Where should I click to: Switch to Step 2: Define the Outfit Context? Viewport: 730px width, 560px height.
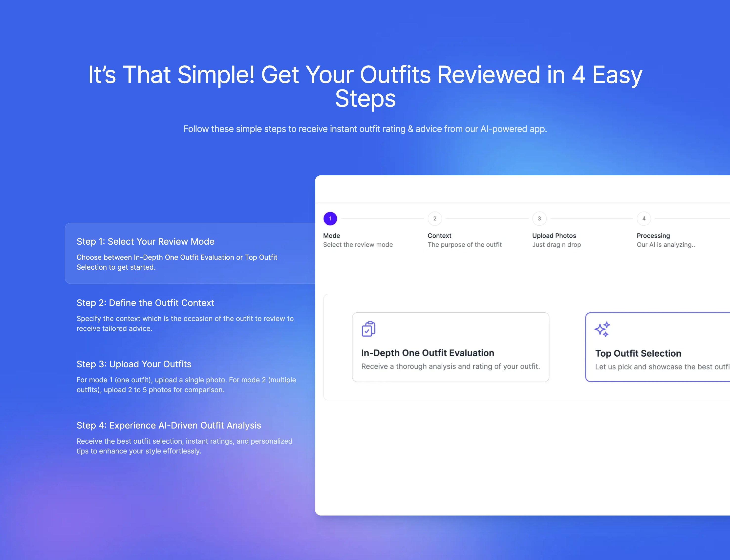coord(145,303)
